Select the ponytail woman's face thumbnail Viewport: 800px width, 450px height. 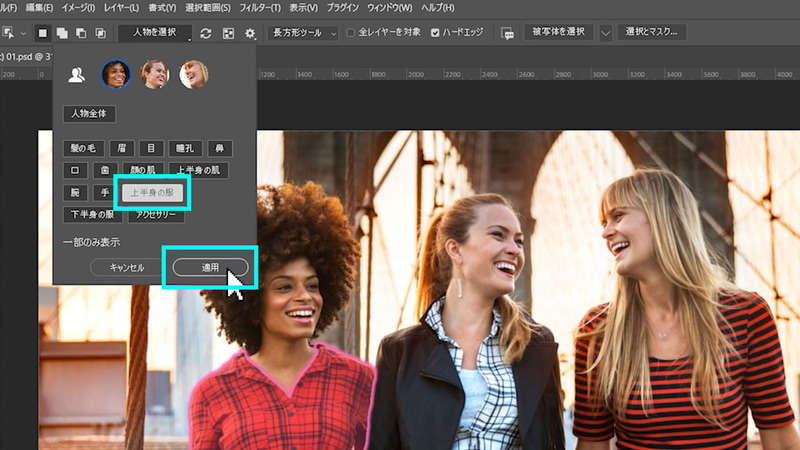(155, 74)
